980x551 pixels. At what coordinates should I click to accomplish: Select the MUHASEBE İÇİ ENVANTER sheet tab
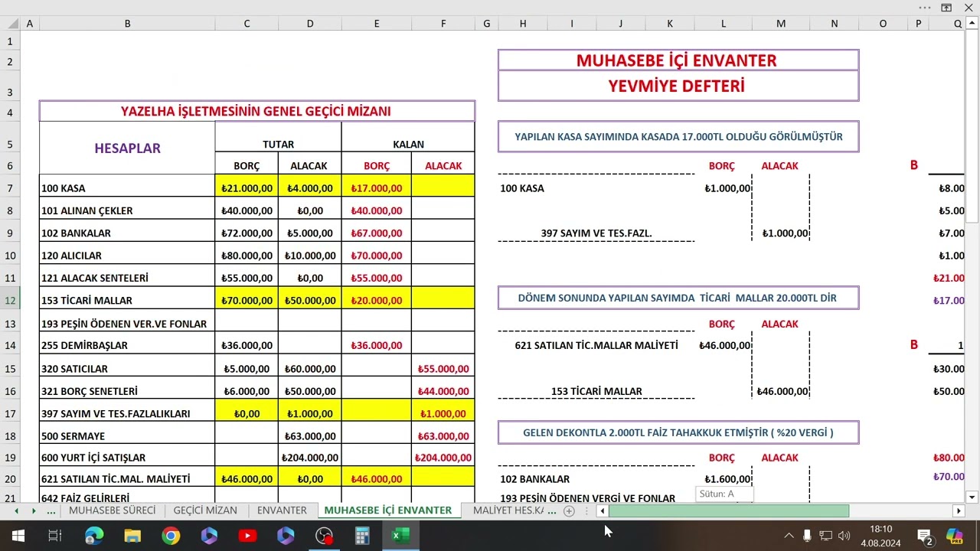tap(388, 510)
